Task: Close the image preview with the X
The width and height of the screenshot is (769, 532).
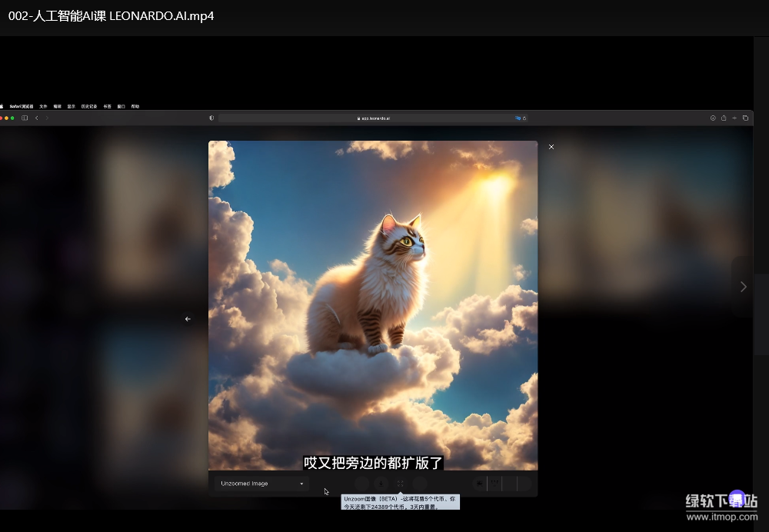Action: [x=551, y=147]
